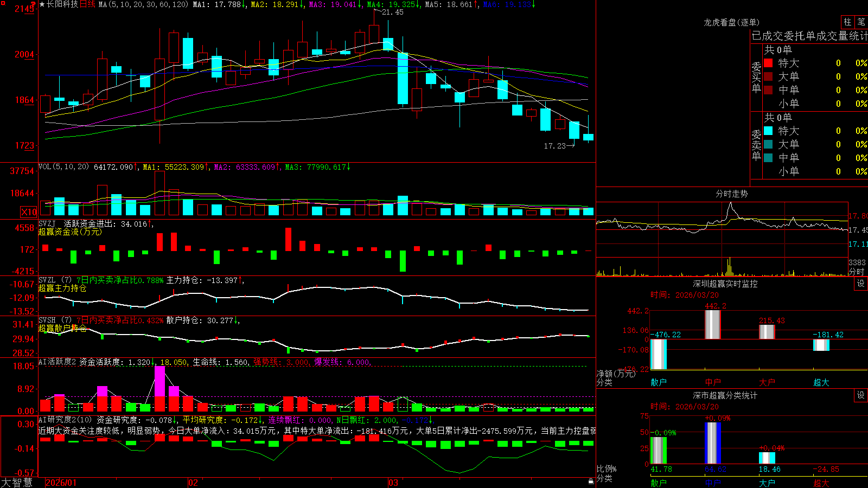Click the 37754 volume axis label

[22, 171]
